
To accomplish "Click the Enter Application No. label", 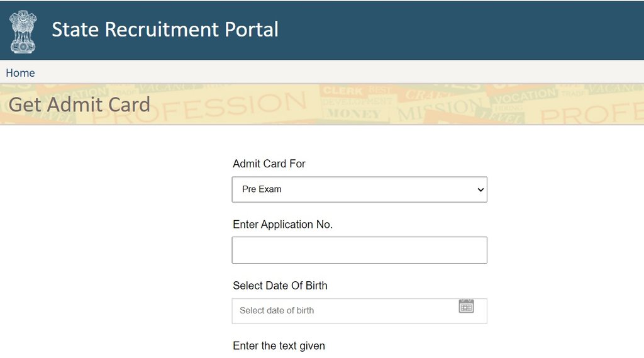I will tap(282, 225).
